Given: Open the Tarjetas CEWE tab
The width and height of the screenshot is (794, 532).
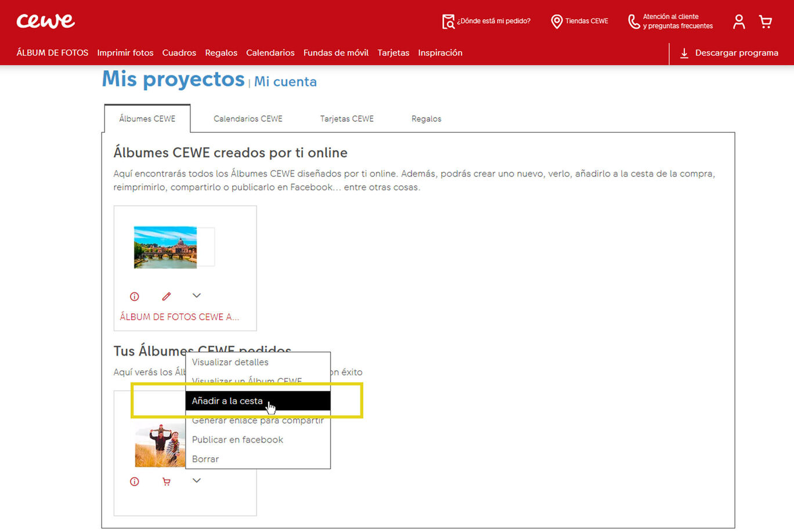Looking at the screenshot, I should tap(347, 118).
